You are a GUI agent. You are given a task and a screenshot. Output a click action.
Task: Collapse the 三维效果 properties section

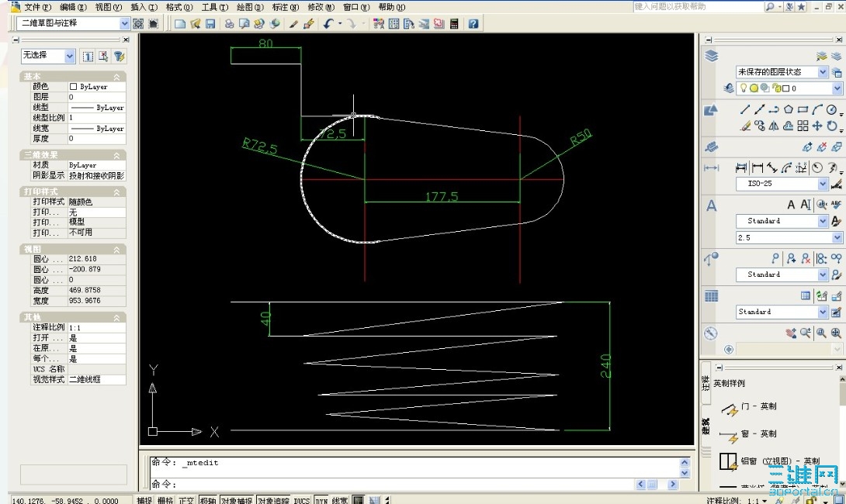(x=116, y=155)
